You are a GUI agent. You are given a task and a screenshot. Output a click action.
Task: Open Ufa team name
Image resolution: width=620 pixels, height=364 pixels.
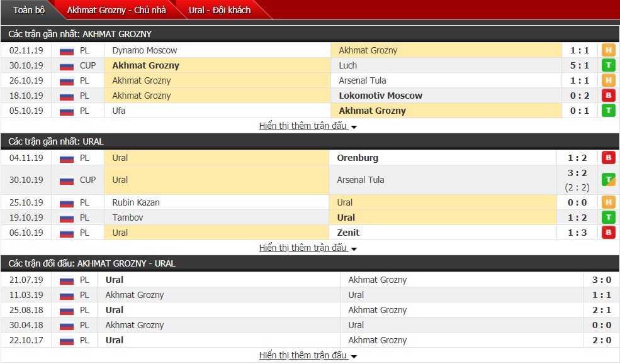118,111
